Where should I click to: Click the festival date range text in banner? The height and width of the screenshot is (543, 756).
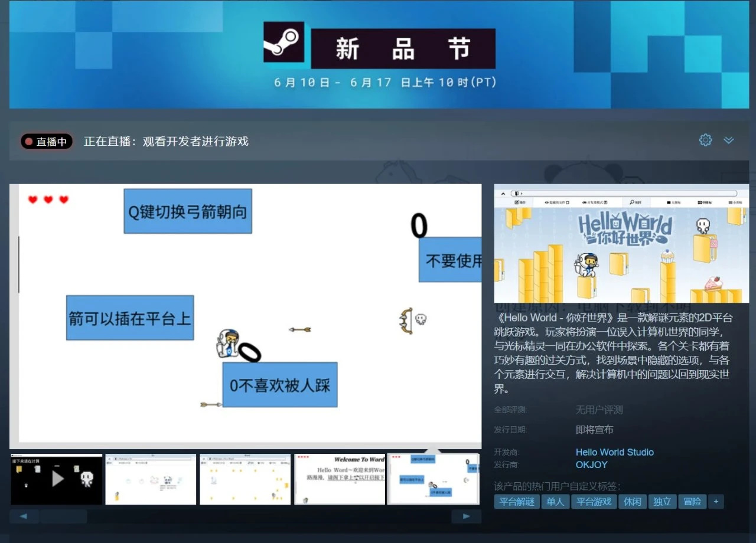click(385, 83)
